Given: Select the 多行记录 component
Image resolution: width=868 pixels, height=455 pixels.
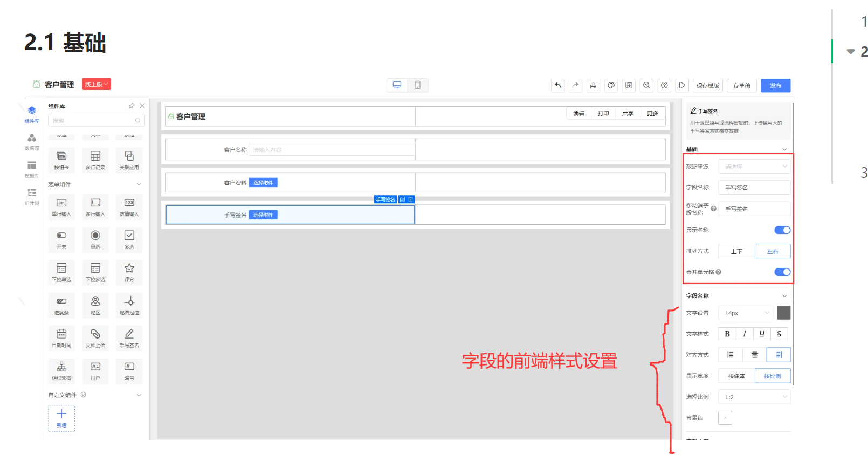Looking at the screenshot, I should click(x=95, y=160).
